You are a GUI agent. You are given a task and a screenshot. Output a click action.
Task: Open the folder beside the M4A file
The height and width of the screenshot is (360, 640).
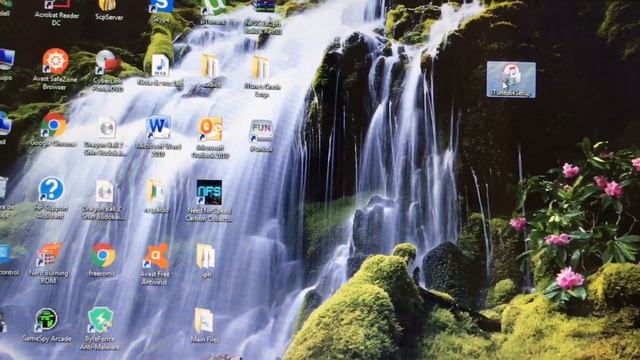(211, 70)
